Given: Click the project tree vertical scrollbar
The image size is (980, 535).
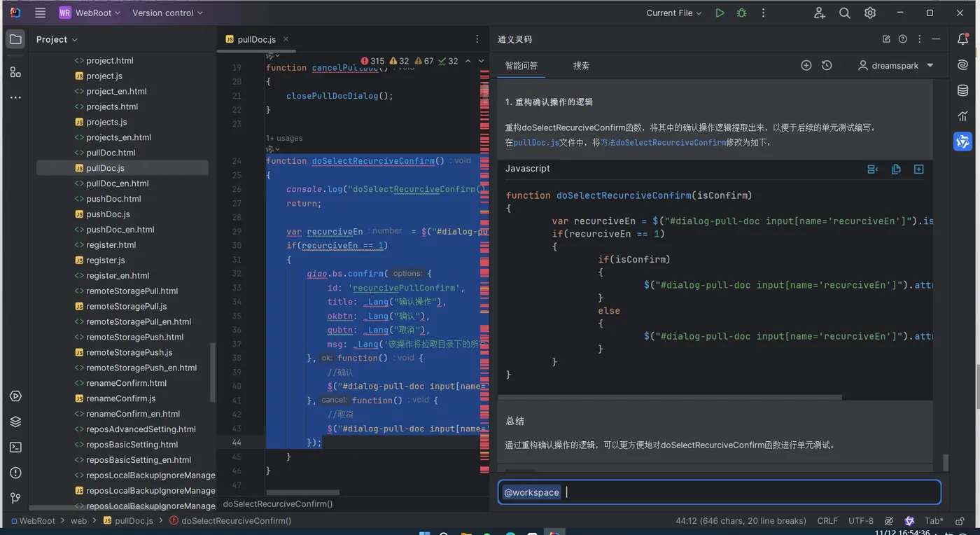Looking at the screenshot, I should coord(213,371).
